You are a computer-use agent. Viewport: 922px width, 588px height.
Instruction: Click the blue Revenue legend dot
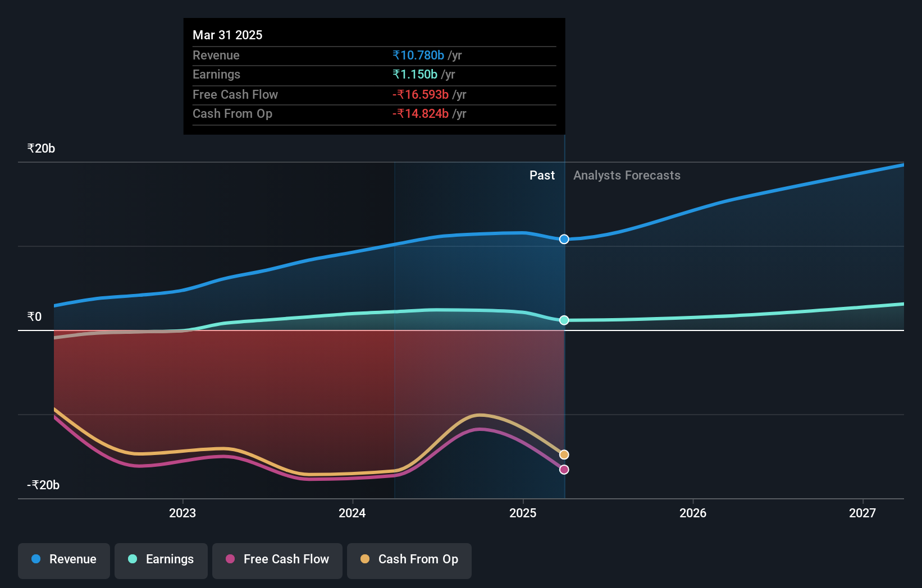coord(36,559)
